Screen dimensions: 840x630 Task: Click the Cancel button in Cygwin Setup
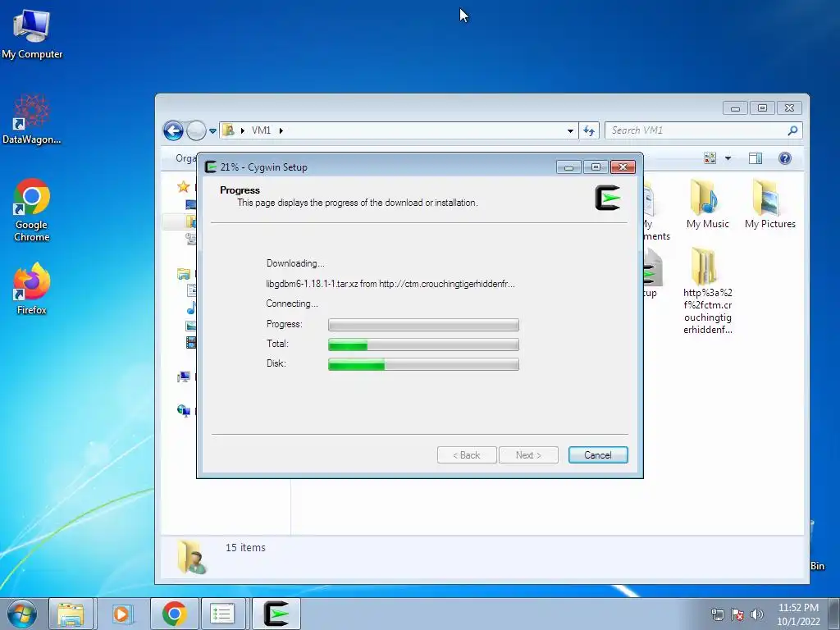coord(598,454)
